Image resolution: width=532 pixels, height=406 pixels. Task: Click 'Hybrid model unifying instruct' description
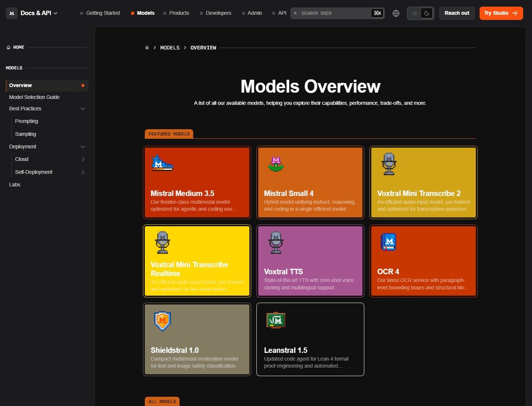point(310,206)
